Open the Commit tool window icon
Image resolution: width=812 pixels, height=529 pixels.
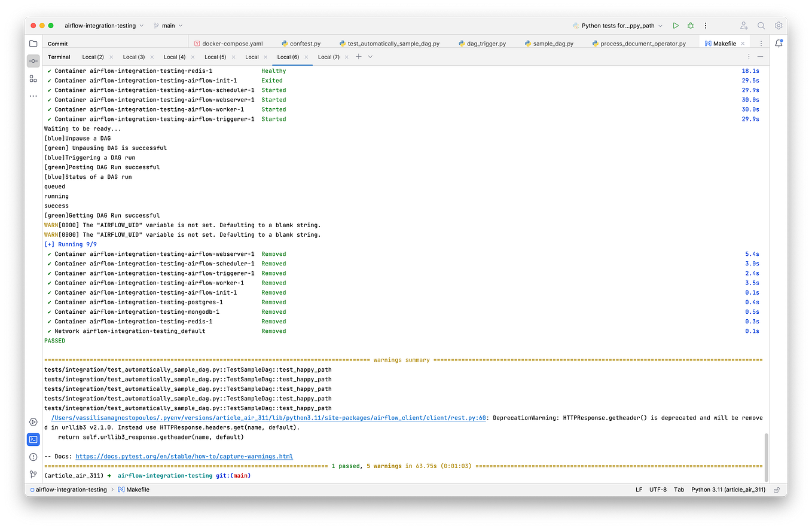tap(33, 60)
